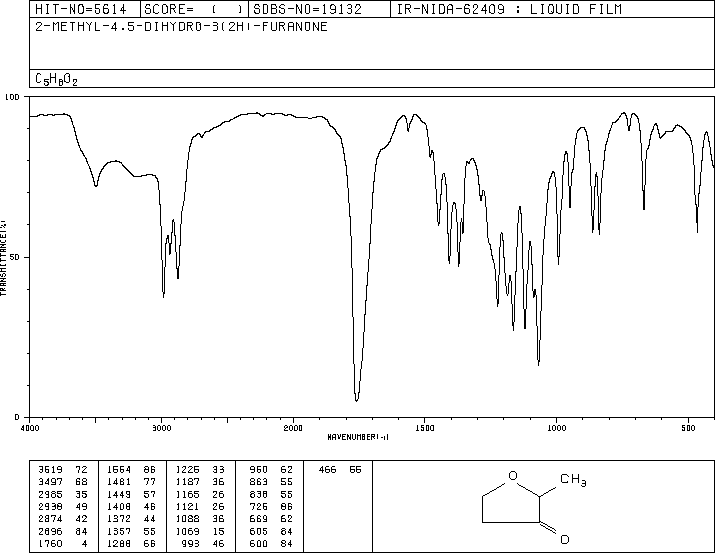Select the 1372 peak table entry

[x=131, y=519]
